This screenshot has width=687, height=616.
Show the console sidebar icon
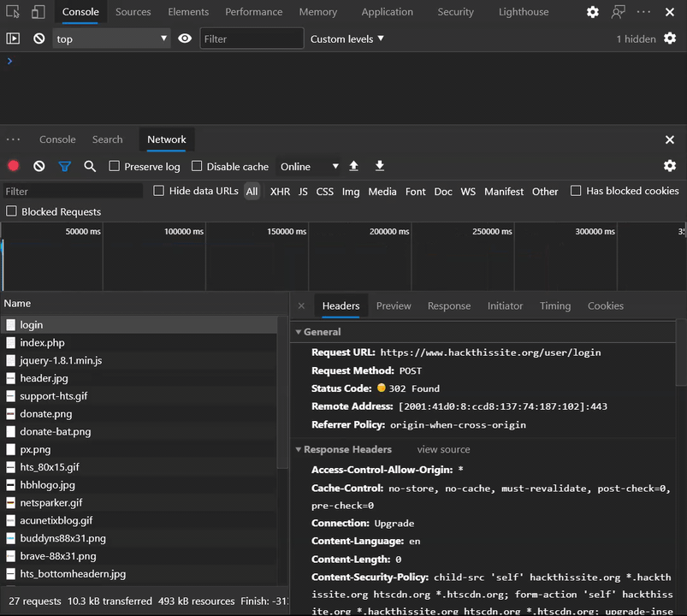click(13, 38)
